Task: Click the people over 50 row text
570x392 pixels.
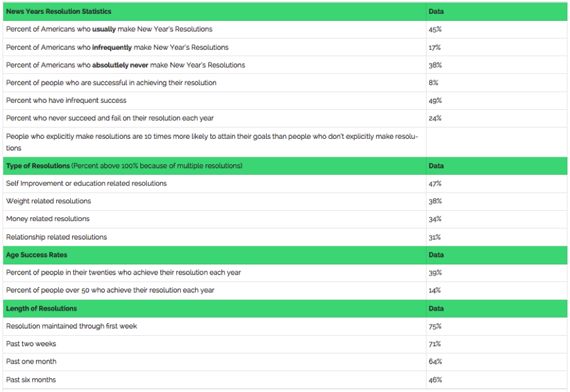Action: tap(110, 290)
